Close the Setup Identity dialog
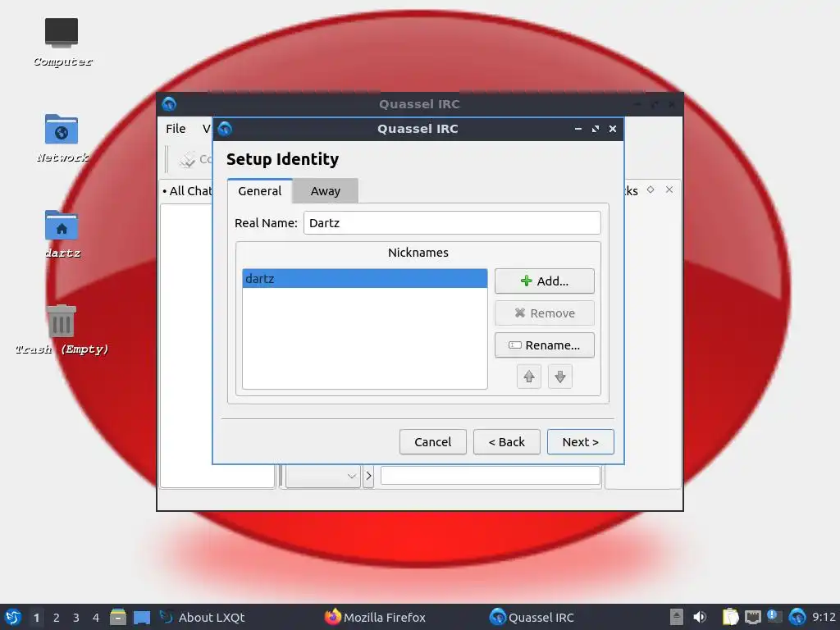The image size is (840, 630). 613,129
